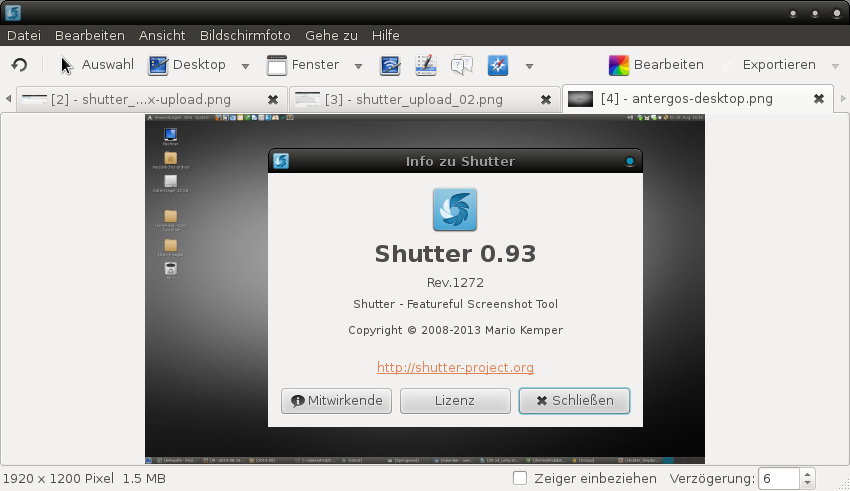Click the Exportieren toolbar button

coord(769,65)
